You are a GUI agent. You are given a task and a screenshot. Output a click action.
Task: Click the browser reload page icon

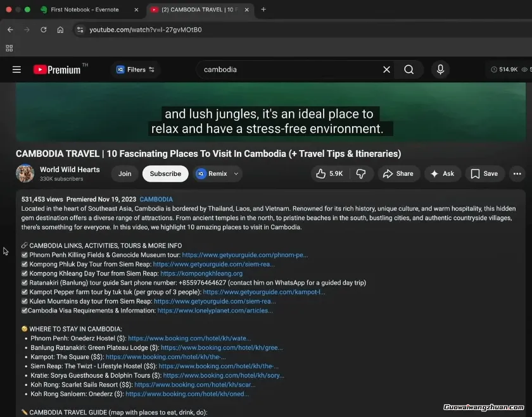tap(44, 30)
